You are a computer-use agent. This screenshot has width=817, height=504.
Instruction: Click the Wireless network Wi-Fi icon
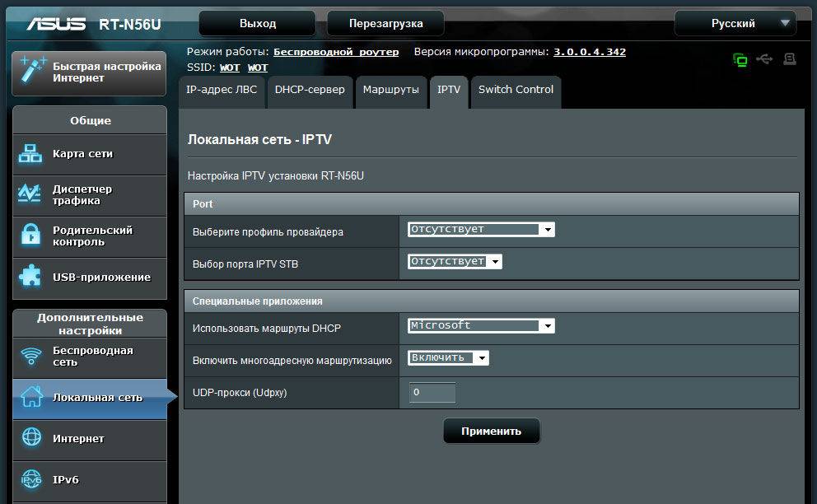(x=31, y=356)
